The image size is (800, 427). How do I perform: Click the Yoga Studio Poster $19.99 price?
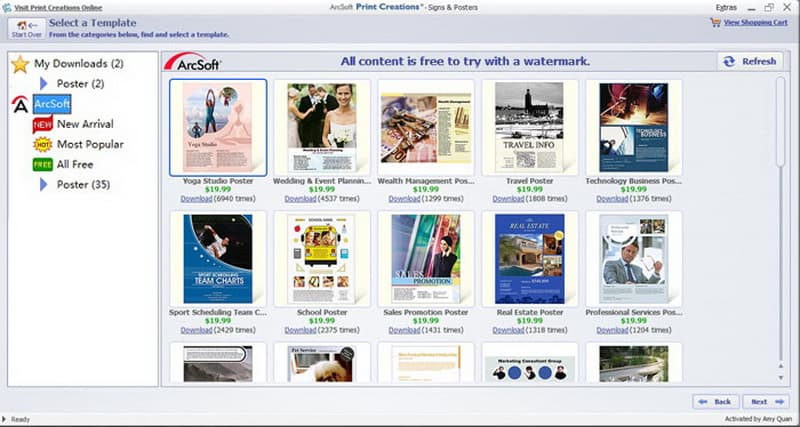[218, 190]
